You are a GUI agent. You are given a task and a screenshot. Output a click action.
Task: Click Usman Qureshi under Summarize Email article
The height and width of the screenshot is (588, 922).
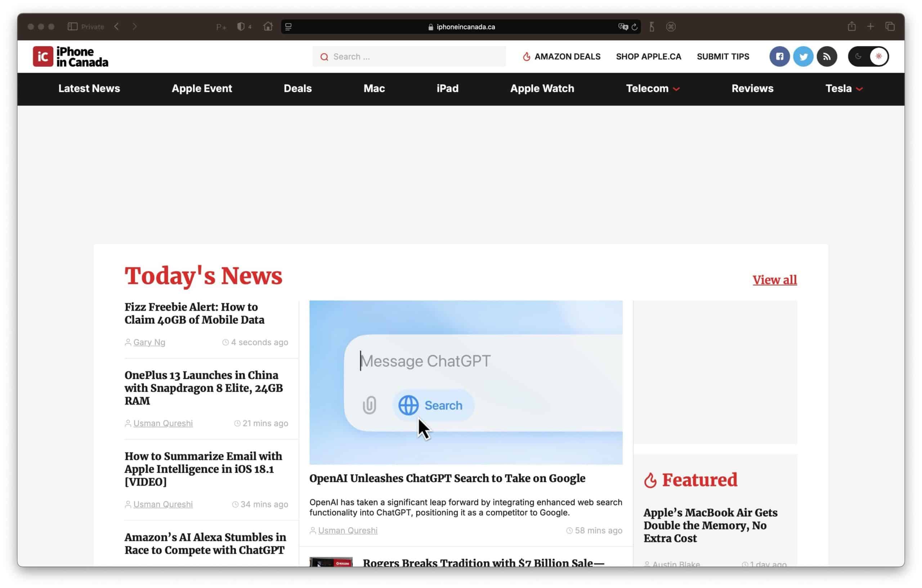pyautogui.click(x=163, y=505)
